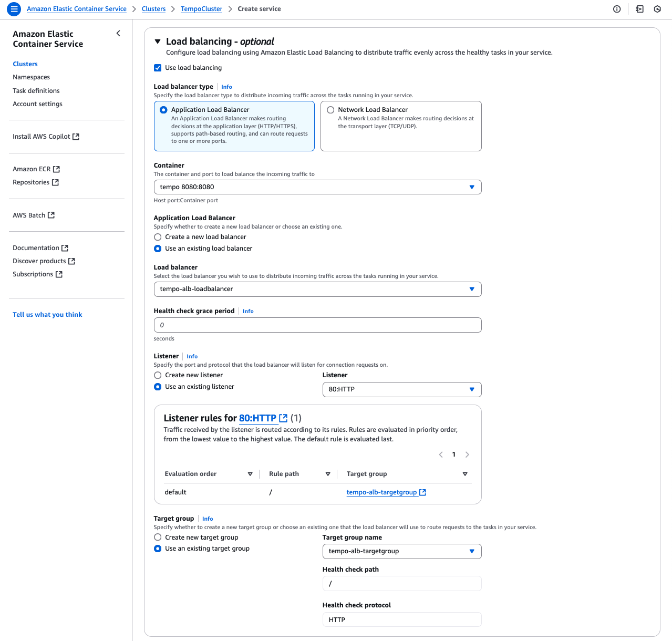Go to next page of listener rules
The image size is (672, 641).
tap(467, 454)
